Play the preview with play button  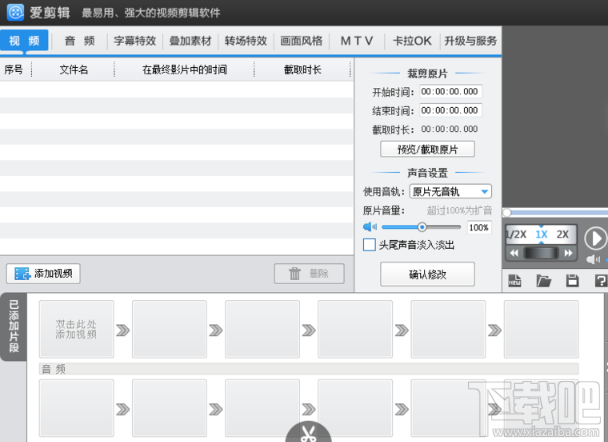pyautogui.click(x=595, y=238)
